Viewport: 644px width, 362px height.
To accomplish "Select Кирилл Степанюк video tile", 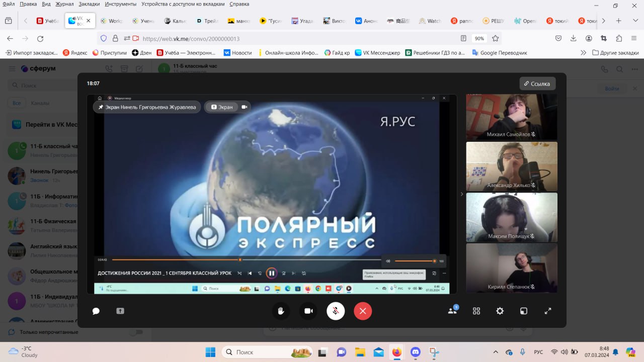I will tap(512, 268).
